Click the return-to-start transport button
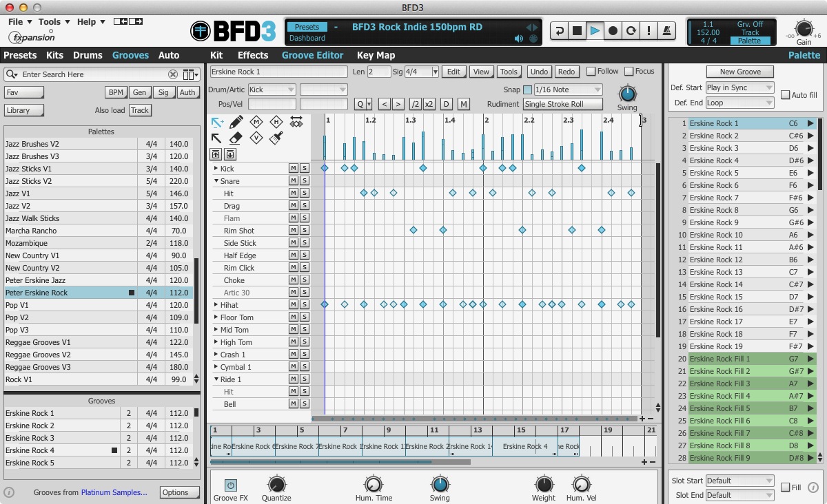The width and height of the screenshot is (827, 504). (x=559, y=31)
